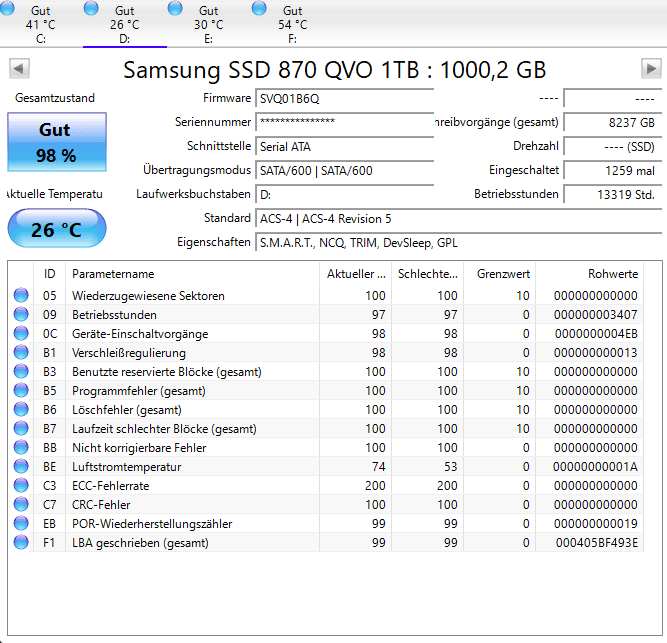
Task: Click the Laufwerksbuchstaben field D:
Action: tap(345, 195)
